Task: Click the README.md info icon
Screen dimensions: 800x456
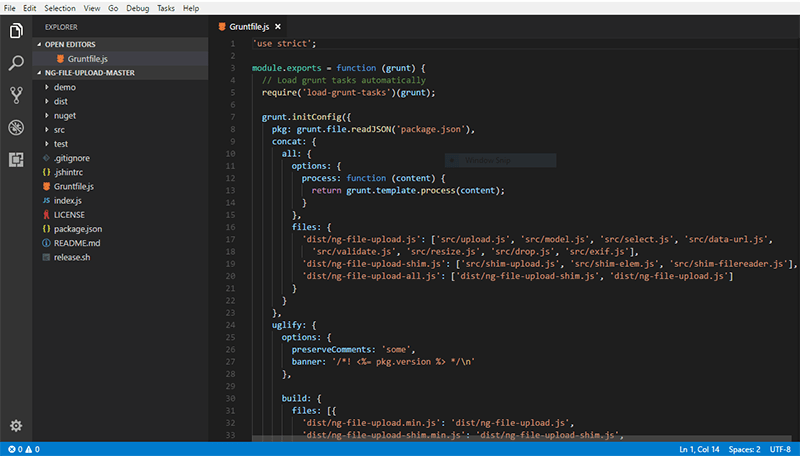Action: [x=46, y=243]
